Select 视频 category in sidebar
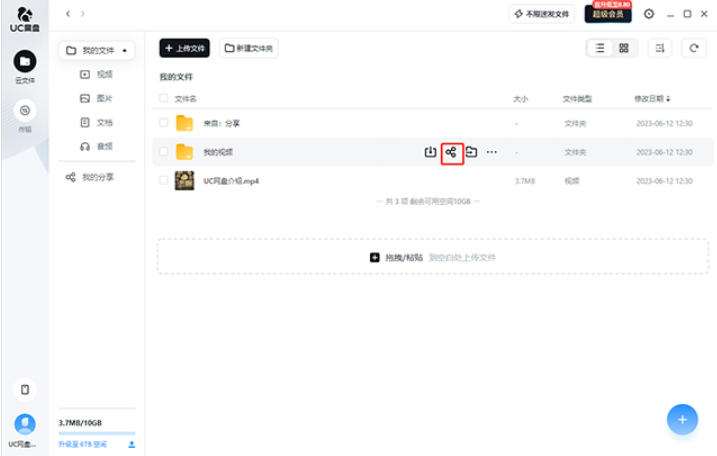 [104, 74]
